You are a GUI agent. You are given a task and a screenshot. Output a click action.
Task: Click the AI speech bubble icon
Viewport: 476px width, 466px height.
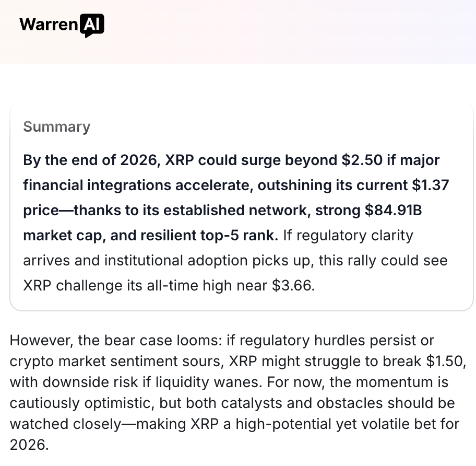[x=92, y=26]
